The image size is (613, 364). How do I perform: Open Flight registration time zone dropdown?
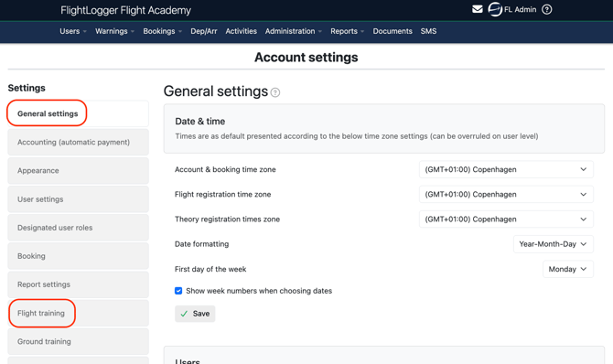(506, 194)
